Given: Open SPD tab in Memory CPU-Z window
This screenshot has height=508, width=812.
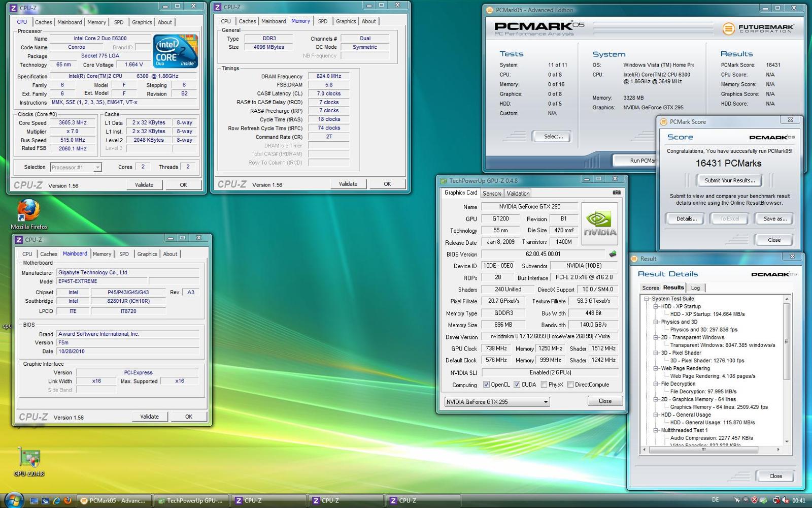Looking at the screenshot, I should click(x=323, y=21).
